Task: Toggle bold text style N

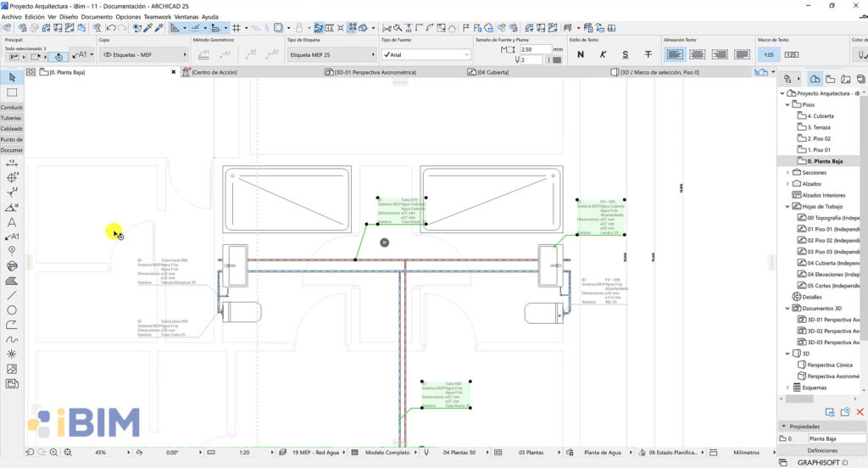Action: coord(581,54)
